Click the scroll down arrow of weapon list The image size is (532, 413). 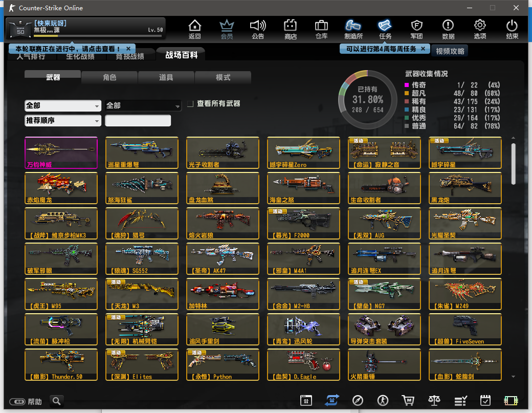(x=513, y=377)
